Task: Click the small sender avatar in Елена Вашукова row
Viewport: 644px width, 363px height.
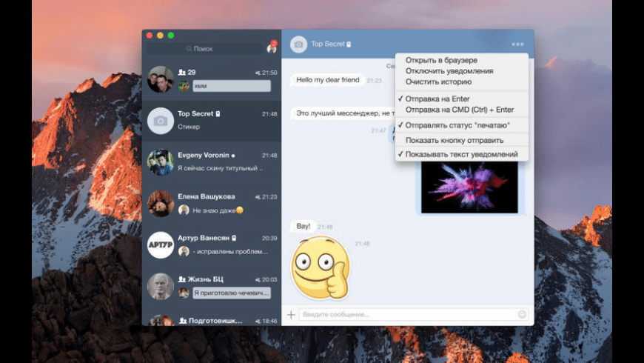Action: (x=184, y=210)
